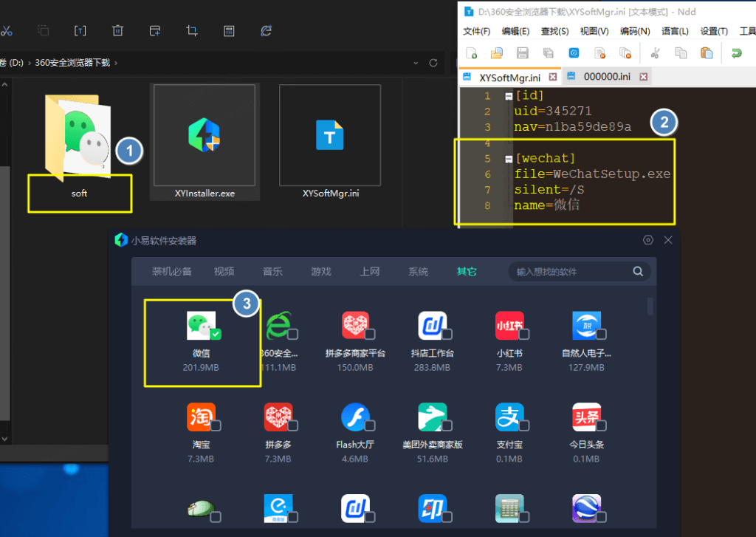Click the Paste clipboard icon in Ndd toolbar

point(707,53)
